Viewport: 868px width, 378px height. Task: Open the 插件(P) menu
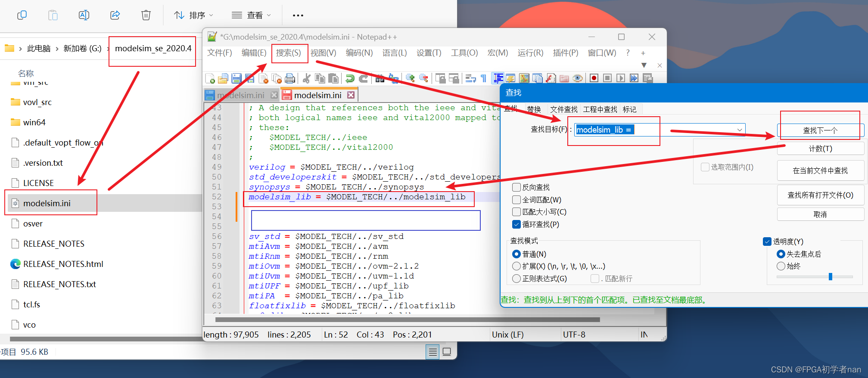click(566, 53)
